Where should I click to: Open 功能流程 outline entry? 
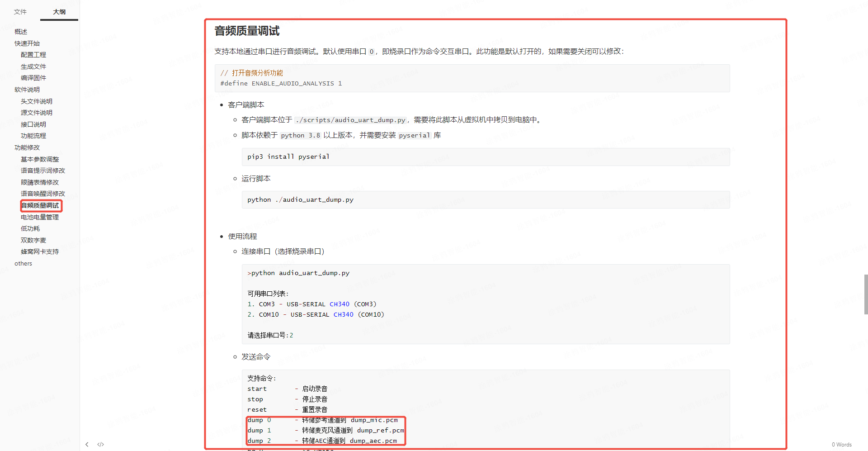(33, 136)
